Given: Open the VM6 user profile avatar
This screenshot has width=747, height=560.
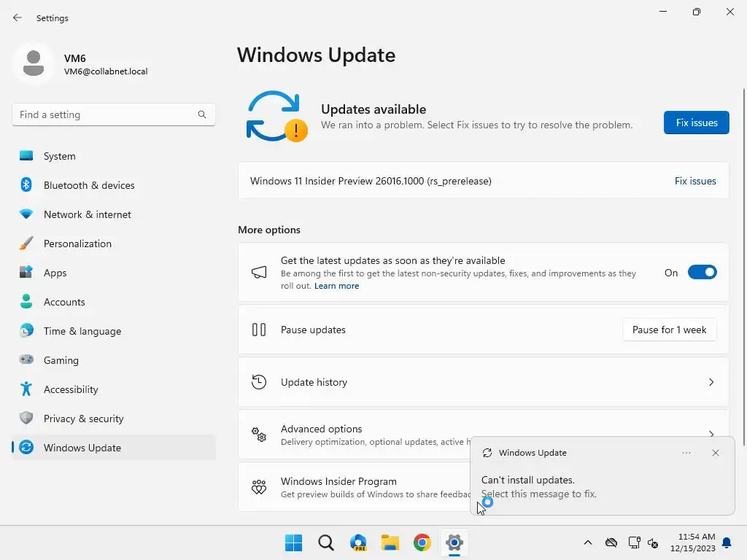Looking at the screenshot, I should pos(34,63).
